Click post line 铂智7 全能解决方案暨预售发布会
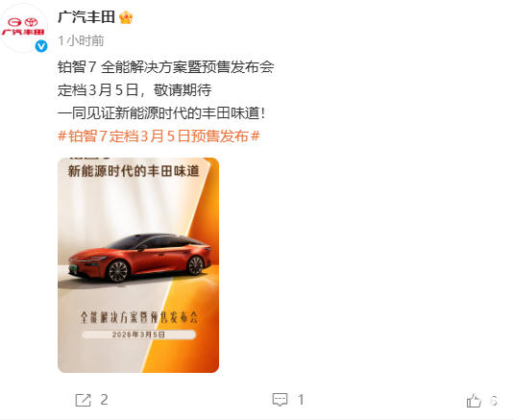514x420 pixels. pos(166,67)
